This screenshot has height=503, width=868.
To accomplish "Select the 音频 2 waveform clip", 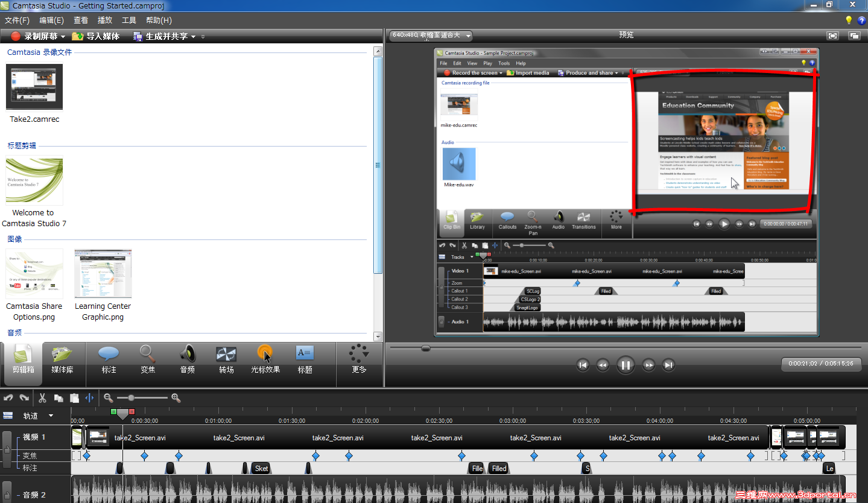I will 458,489.
